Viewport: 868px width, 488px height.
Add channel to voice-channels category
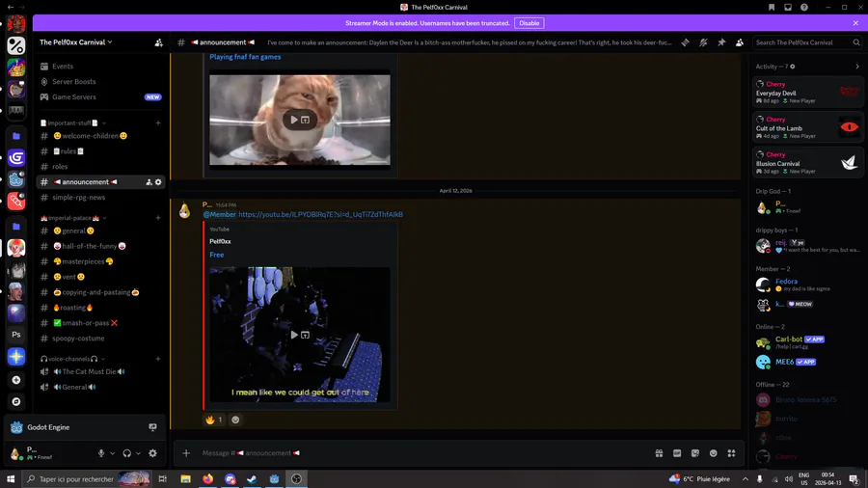tap(158, 359)
